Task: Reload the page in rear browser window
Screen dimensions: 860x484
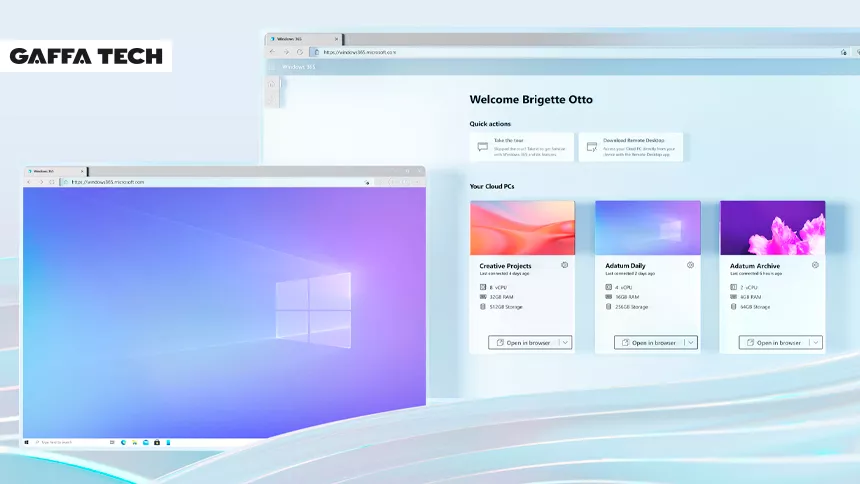Action: tap(300, 52)
